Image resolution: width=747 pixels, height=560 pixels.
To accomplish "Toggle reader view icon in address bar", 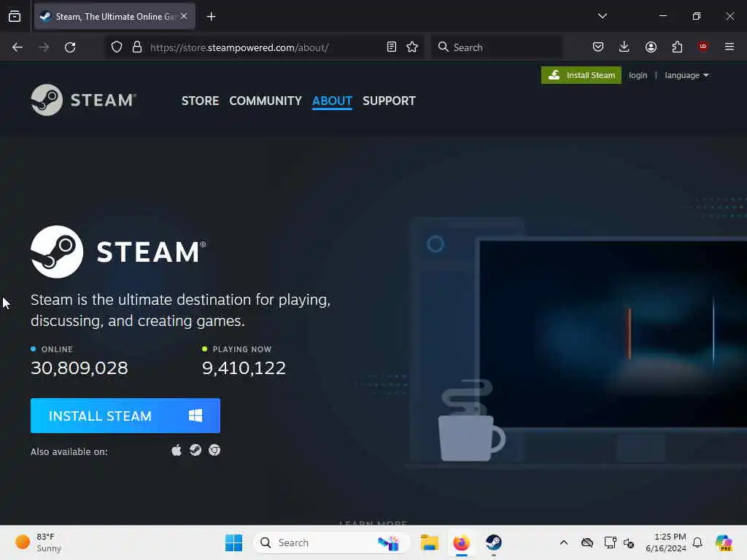I will [392, 47].
